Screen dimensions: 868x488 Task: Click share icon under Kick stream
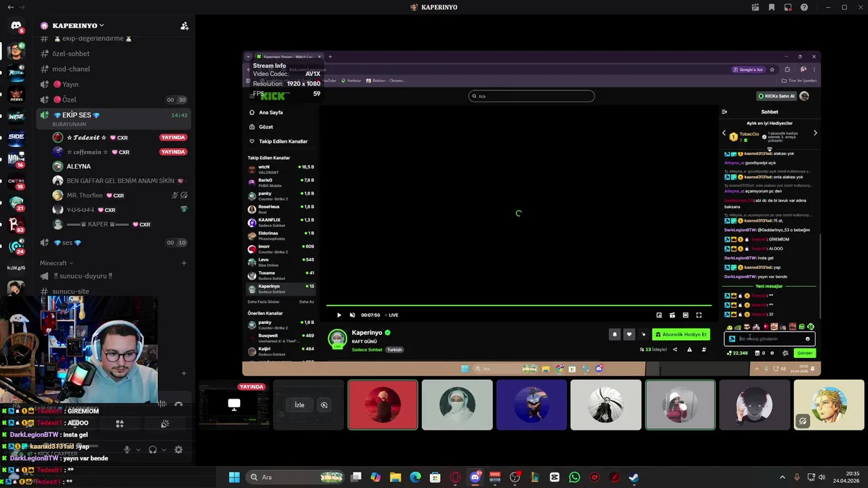pos(675,350)
